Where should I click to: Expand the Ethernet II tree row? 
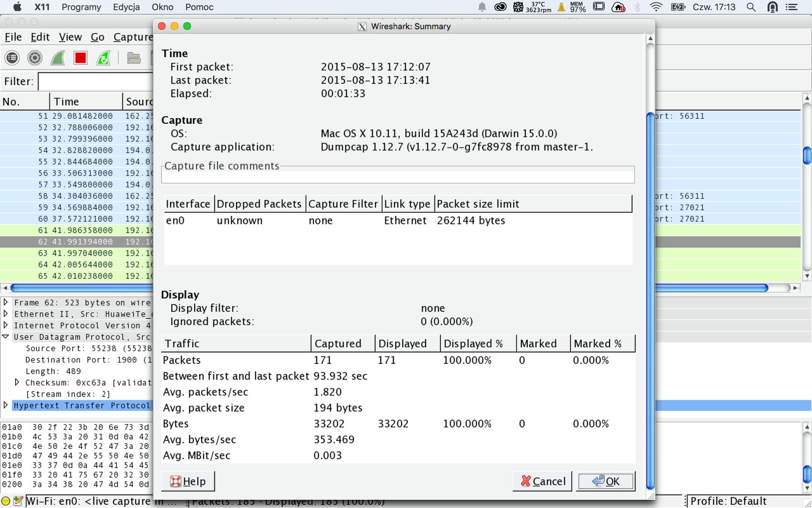[6, 314]
